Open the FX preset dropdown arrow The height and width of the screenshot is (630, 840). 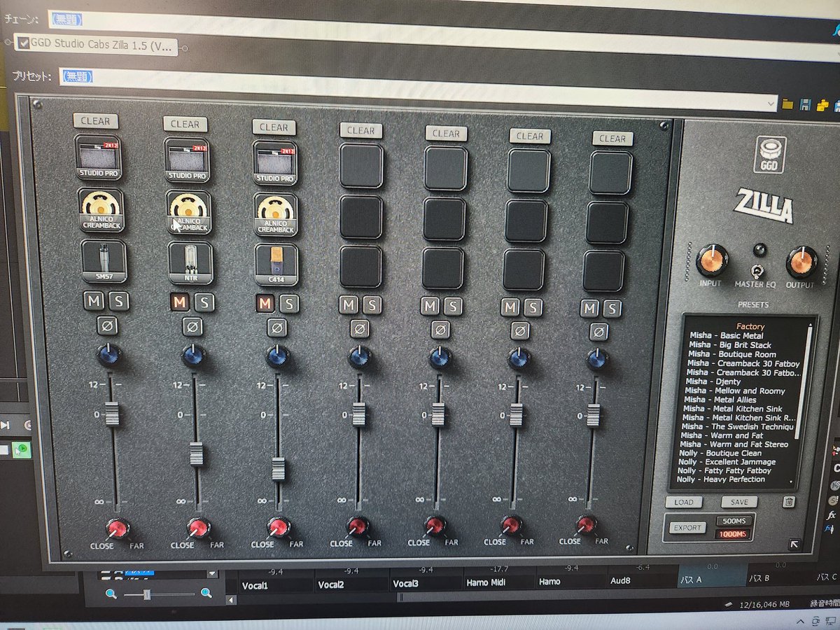pyautogui.click(x=772, y=103)
